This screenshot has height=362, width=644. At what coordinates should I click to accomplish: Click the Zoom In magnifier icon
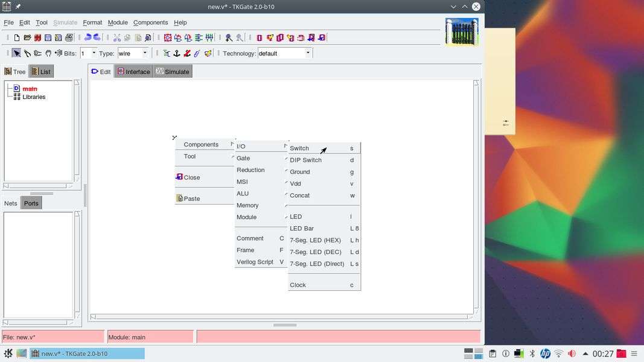(x=229, y=37)
